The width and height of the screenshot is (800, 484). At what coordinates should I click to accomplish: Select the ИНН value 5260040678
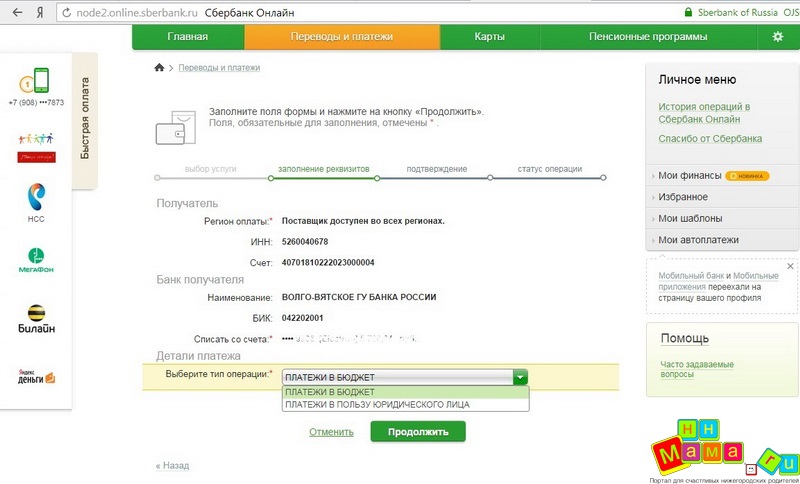305,242
